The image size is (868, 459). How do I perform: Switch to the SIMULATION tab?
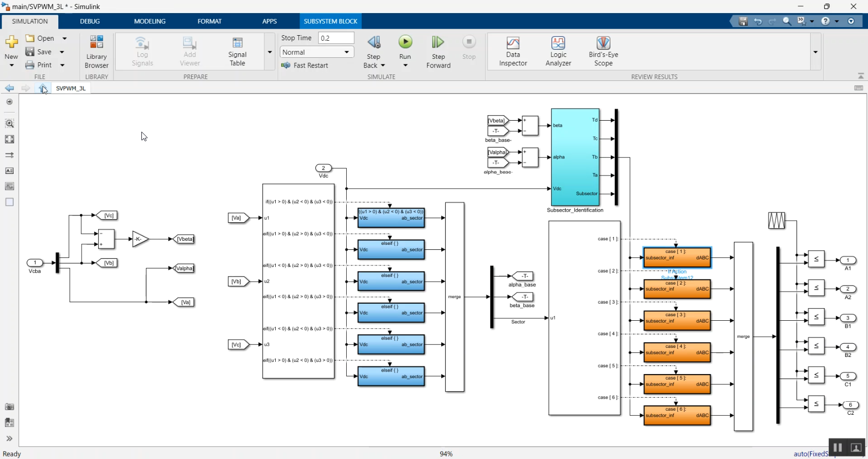pyautogui.click(x=30, y=21)
